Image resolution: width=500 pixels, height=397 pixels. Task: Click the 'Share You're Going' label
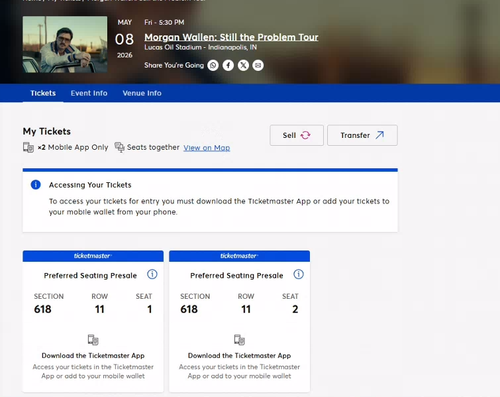(x=174, y=65)
